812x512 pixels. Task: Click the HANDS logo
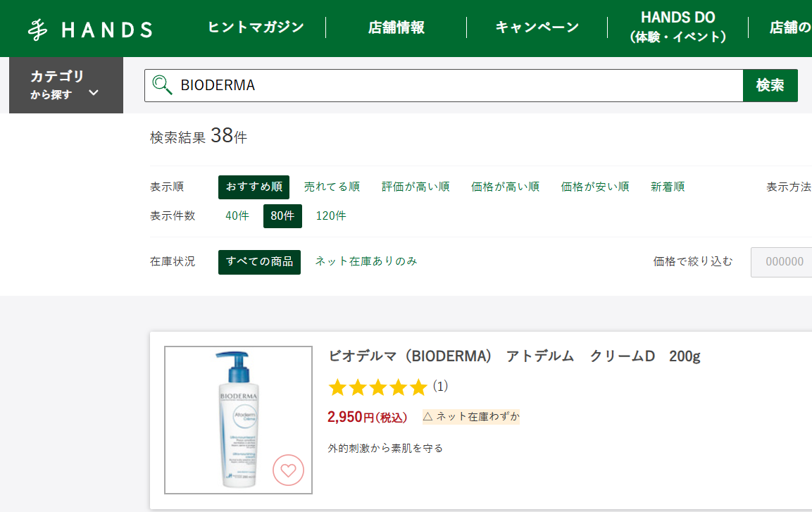point(90,30)
